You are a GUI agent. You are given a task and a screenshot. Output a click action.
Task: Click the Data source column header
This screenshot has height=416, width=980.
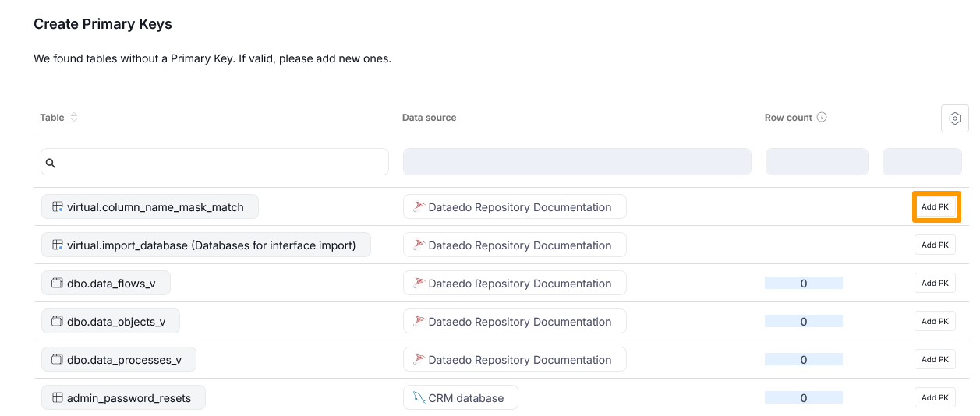(x=429, y=118)
